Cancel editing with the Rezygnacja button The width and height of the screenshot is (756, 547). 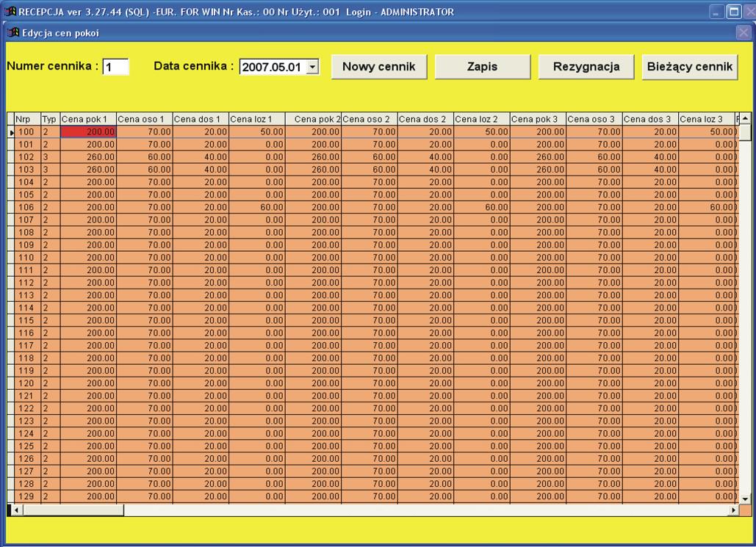(x=586, y=67)
